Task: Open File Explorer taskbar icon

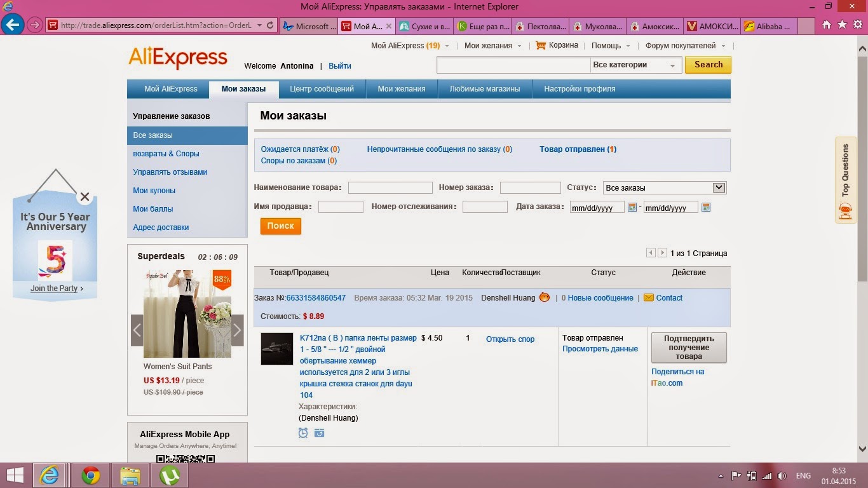Action: click(130, 475)
